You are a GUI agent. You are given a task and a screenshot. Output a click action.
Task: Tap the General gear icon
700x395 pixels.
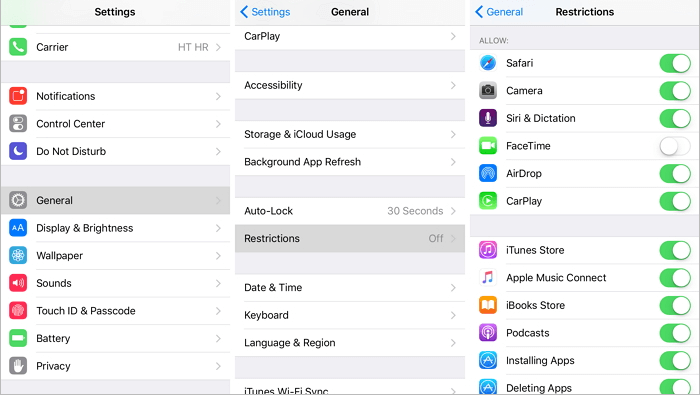click(18, 200)
